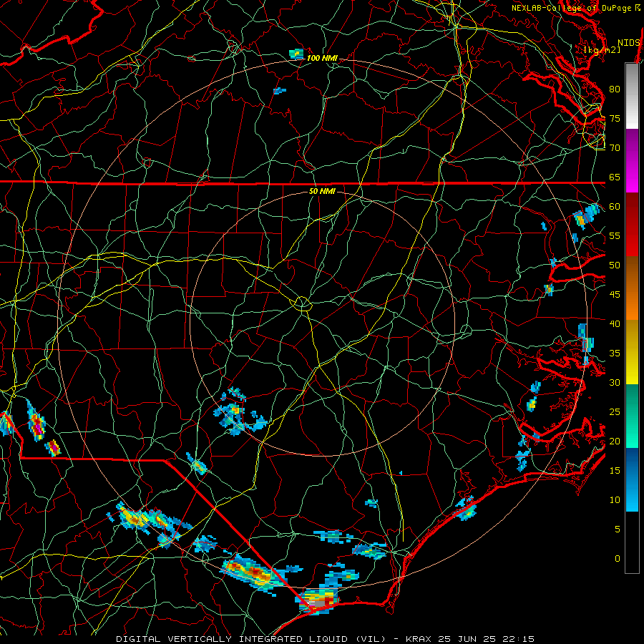Click the KRAX station identifier in the caption
This screenshot has width=644, height=644.
click(420, 639)
